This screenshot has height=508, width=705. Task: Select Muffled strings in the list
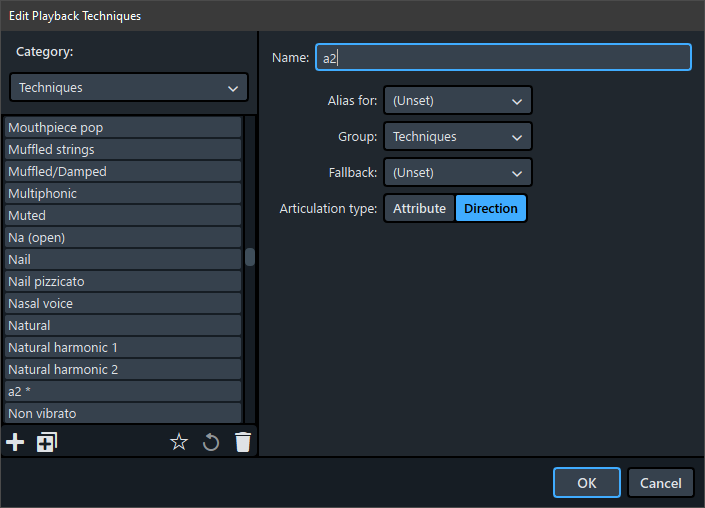(123, 150)
